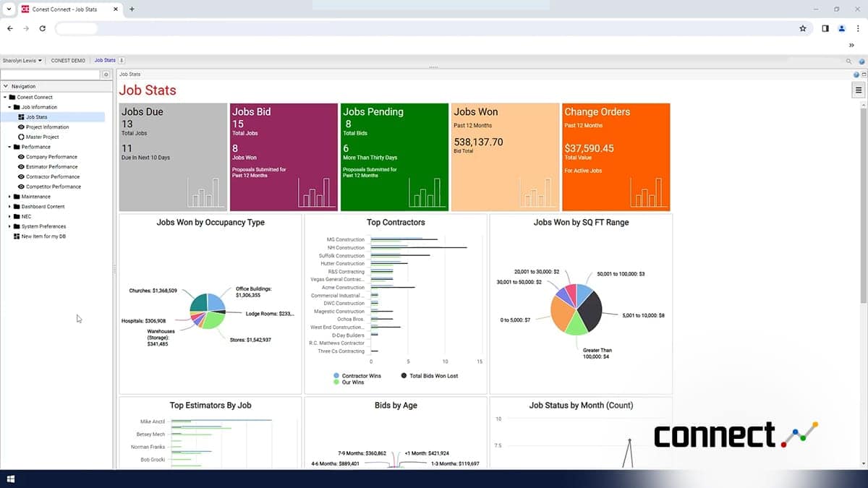Open the Jobs Pending tile
Viewport: 868px width, 488px height.
[394, 157]
